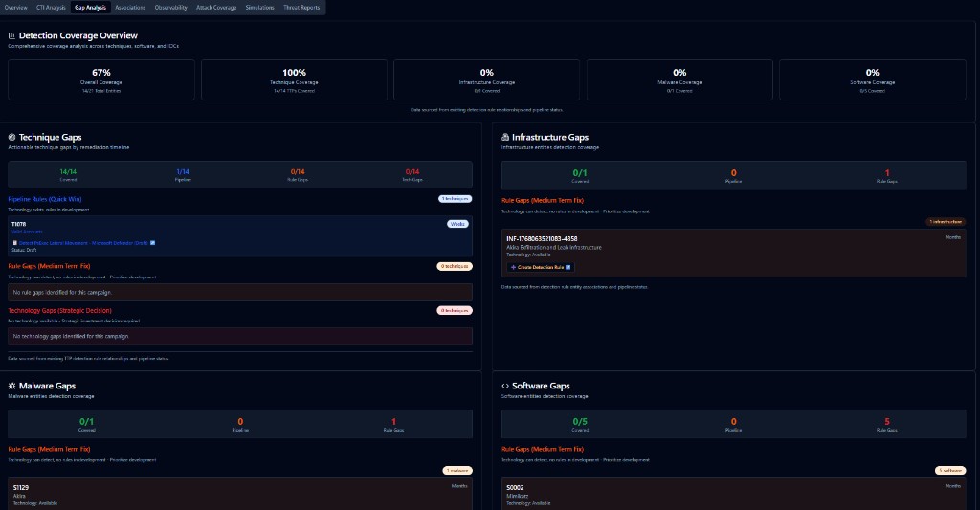Click the 0/1 Covered infrastructure stat
Screen dimensions: 980x510
pyautogui.click(x=580, y=176)
